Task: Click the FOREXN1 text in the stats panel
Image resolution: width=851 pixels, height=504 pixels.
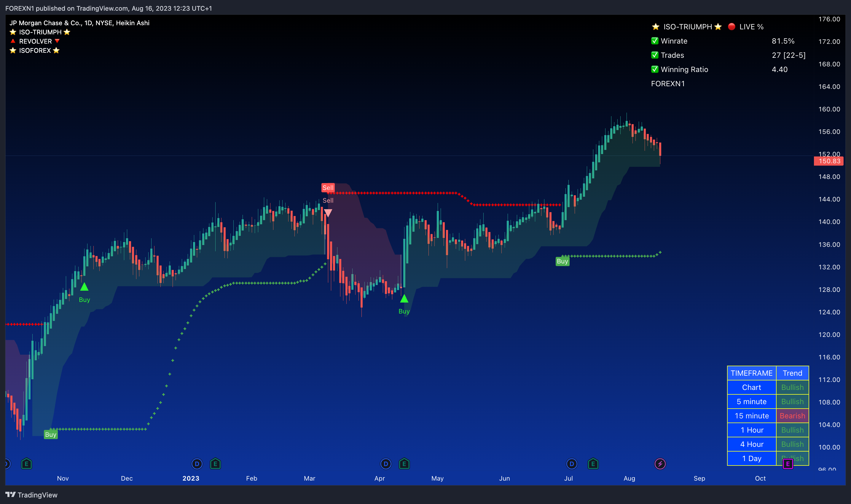Action: tap(668, 84)
